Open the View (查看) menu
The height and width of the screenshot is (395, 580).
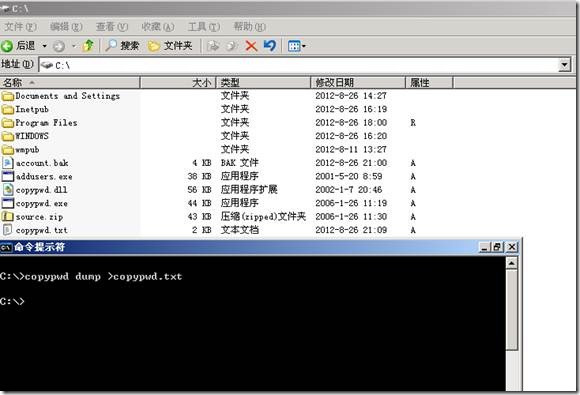tap(112, 27)
